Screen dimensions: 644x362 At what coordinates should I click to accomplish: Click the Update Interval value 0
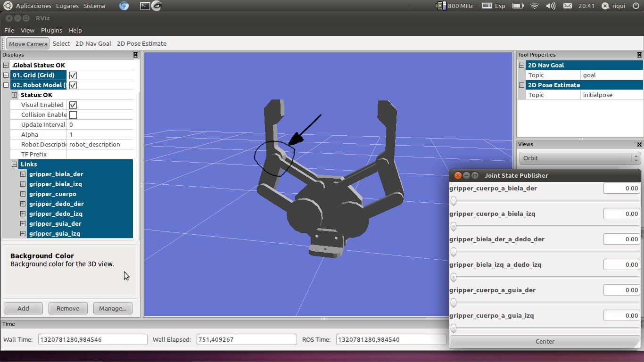pyautogui.click(x=100, y=124)
